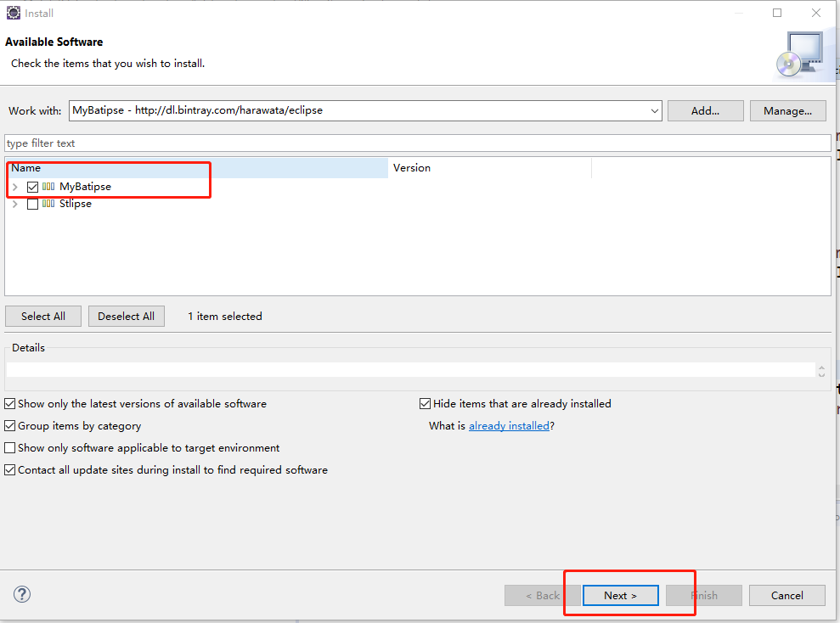Click the Add button
840x623 pixels.
705,110
